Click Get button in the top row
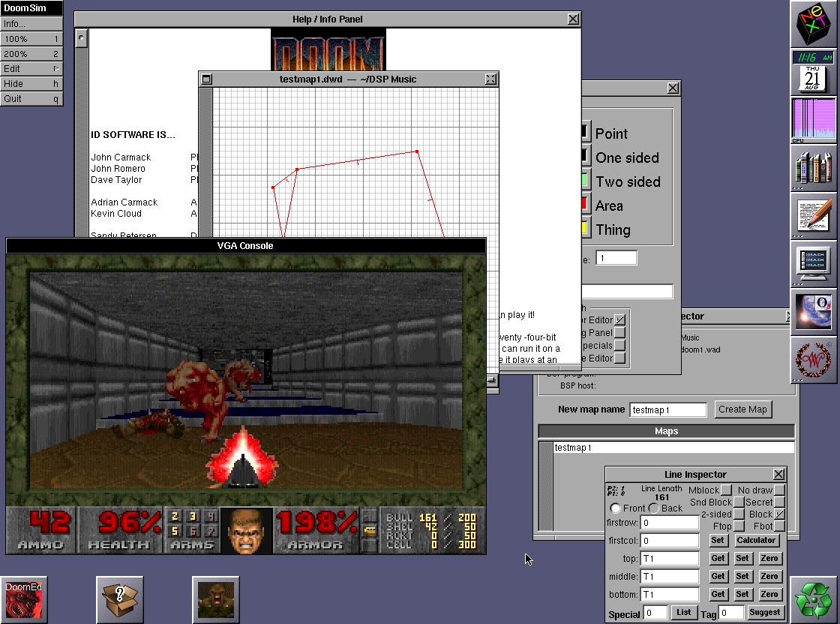 717,558
